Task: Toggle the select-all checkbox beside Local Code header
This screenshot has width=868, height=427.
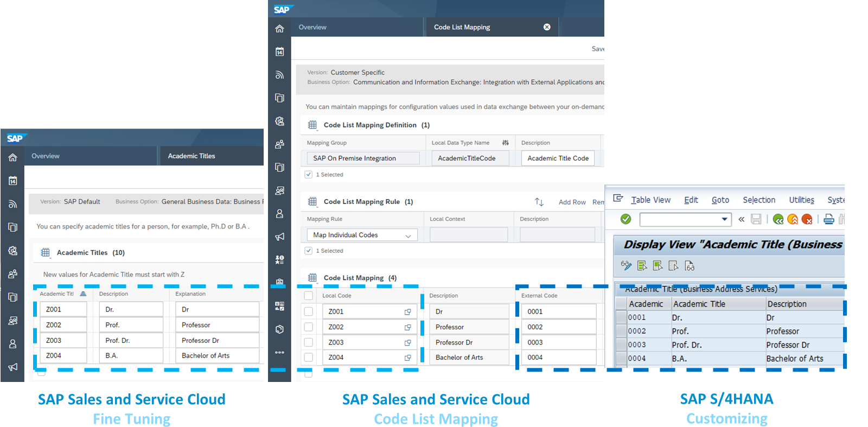Action: tap(308, 296)
